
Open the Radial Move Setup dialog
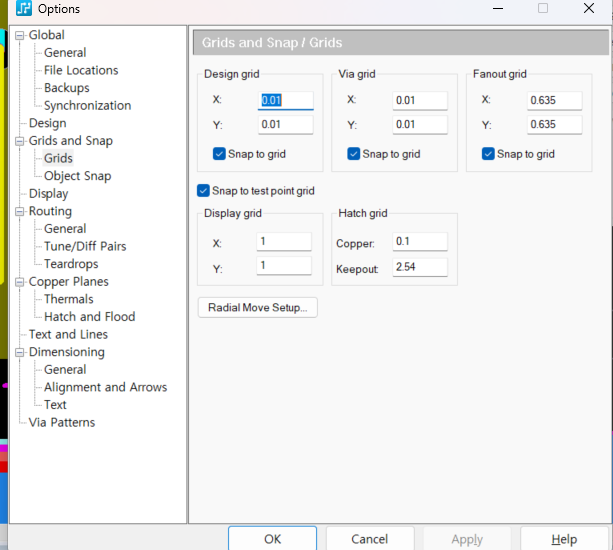[x=258, y=307]
